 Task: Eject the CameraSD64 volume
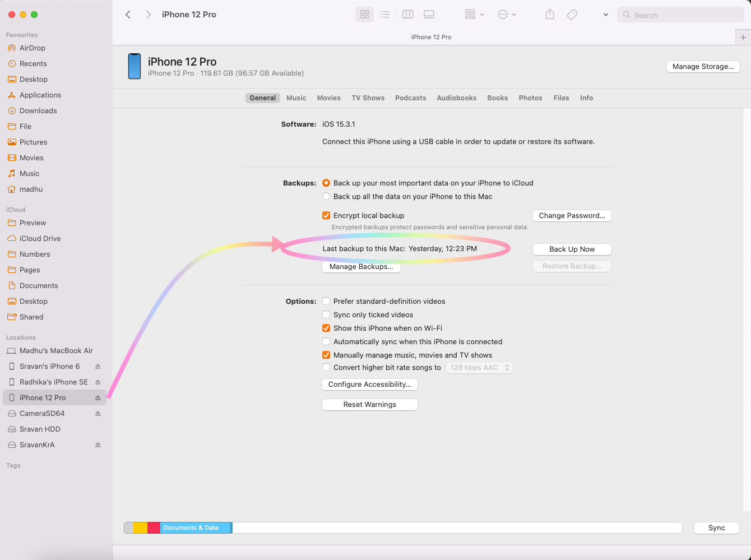98,413
